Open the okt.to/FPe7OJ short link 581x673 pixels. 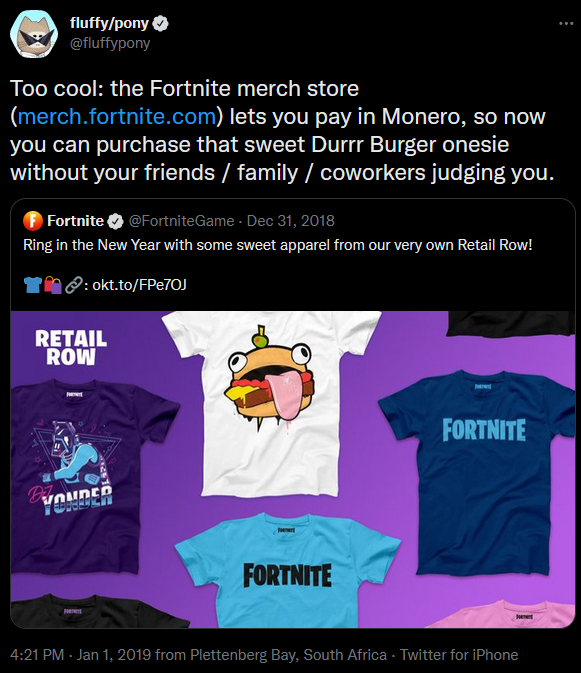tap(139, 285)
